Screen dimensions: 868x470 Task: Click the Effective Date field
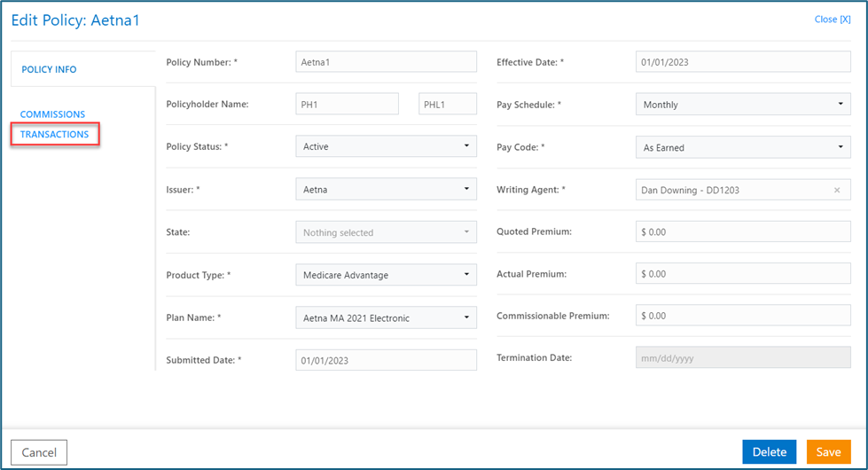click(743, 62)
